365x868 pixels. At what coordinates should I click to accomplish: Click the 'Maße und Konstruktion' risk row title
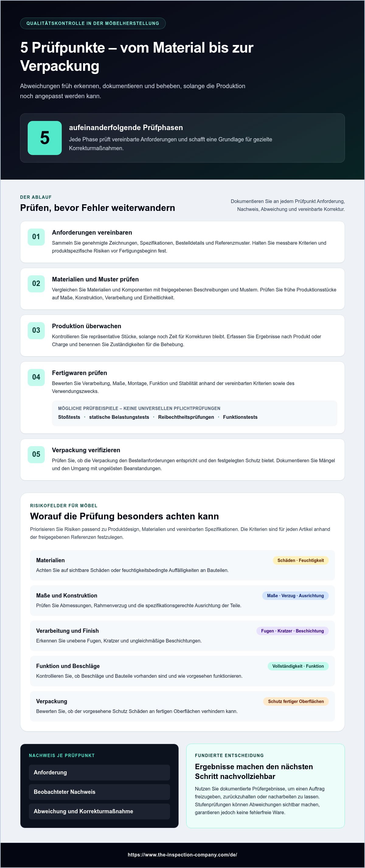click(x=66, y=596)
